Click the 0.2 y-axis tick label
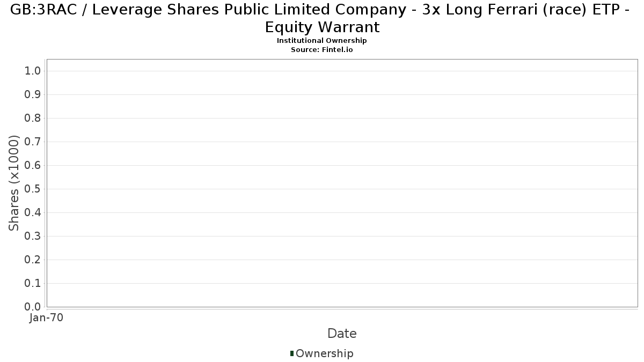Screen dimensions: 644x362 tap(33, 260)
